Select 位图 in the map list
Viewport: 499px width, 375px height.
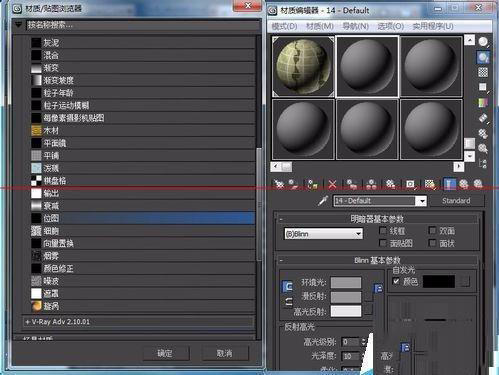click(143, 218)
